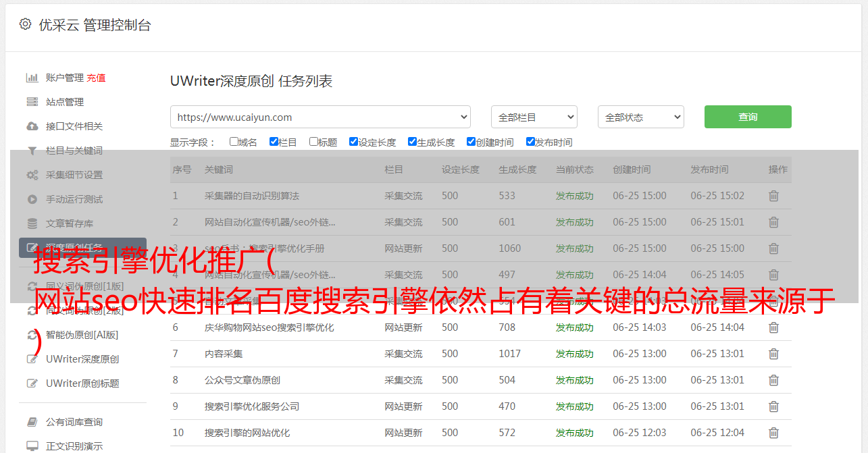Open 公有词库查询 in the sidebar
868x453 pixels.
pos(74,422)
